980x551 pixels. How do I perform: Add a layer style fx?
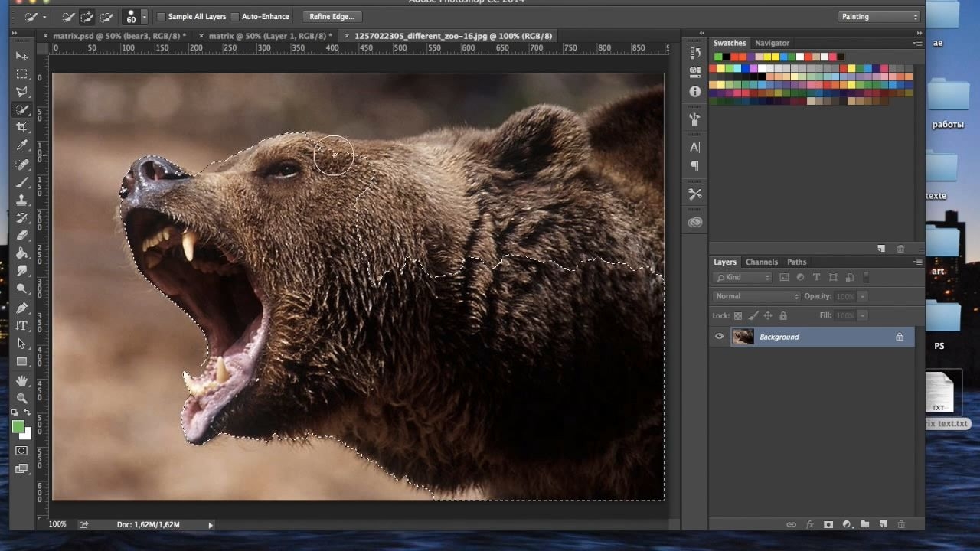coord(809,524)
